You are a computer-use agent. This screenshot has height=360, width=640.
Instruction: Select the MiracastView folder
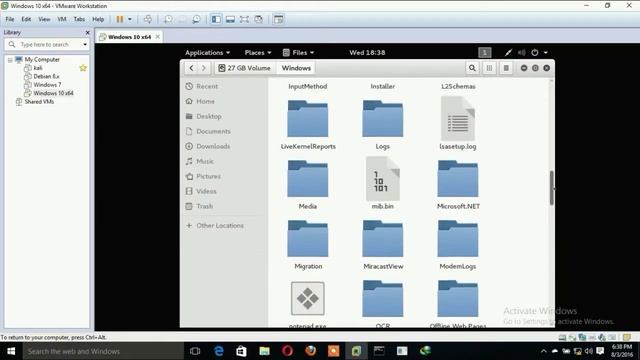tap(383, 244)
